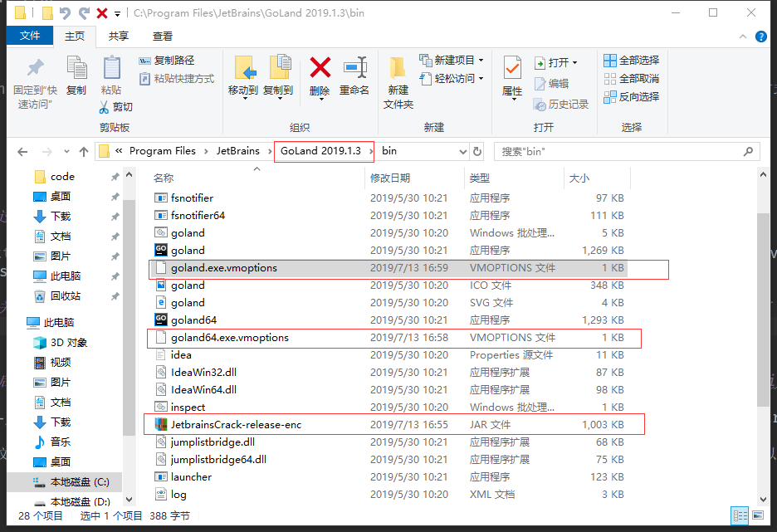
Task: Open recent locations dropdown arrow
Action: 66,152
